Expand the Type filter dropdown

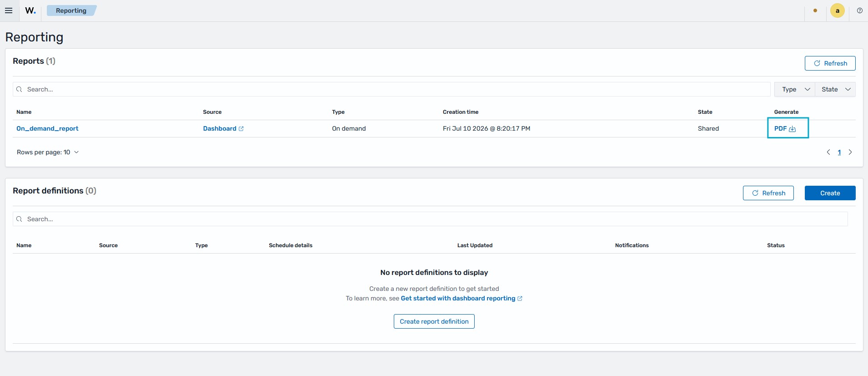795,89
